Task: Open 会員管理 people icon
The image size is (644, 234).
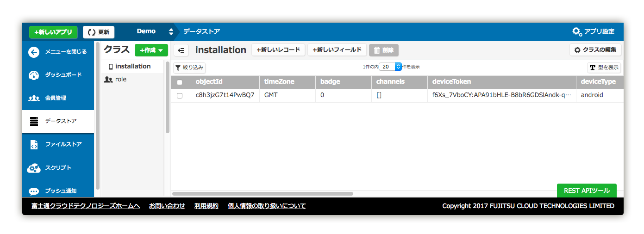Action: click(34, 98)
